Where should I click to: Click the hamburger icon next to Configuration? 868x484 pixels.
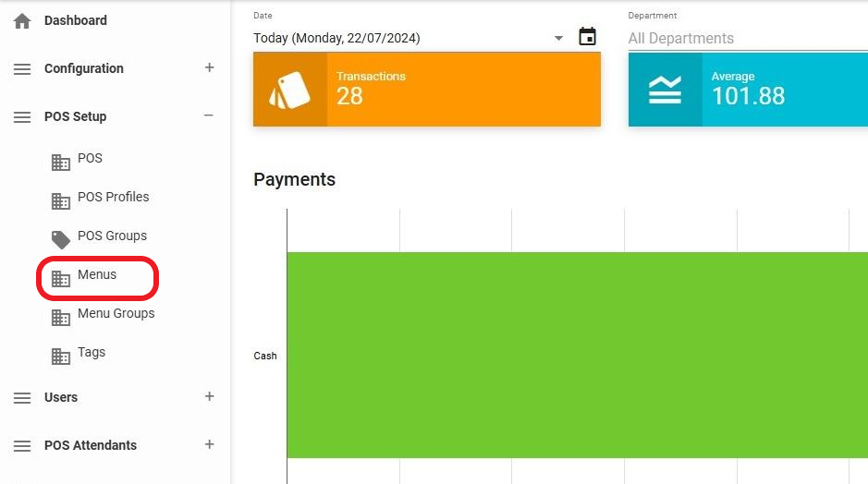click(22, 69)
